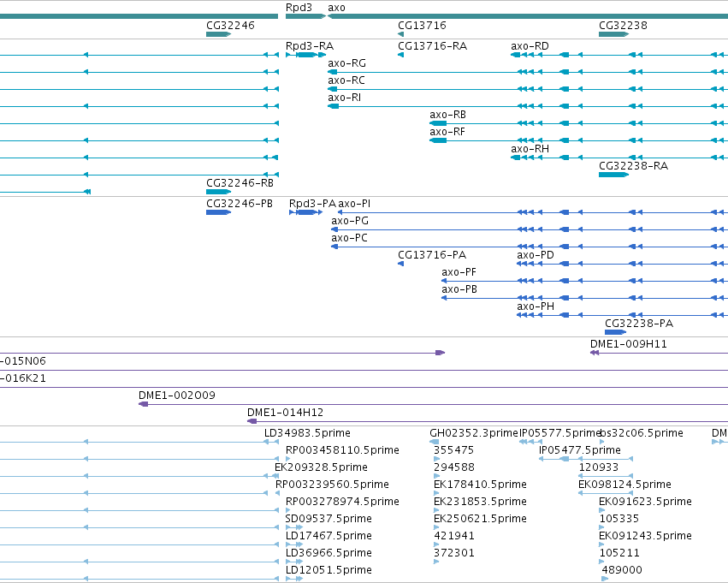
Task: Select EST GH02352.3prime
Action: (474, 433)
